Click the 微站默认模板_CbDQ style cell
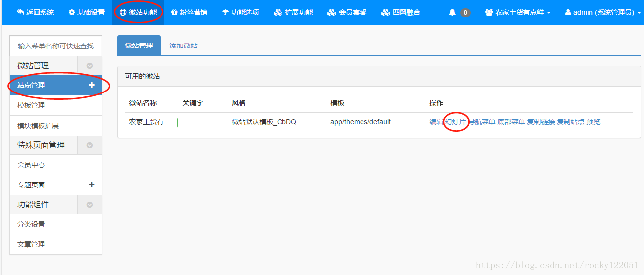This screenshot has width=644, height=275. click(x=264, y=122)
